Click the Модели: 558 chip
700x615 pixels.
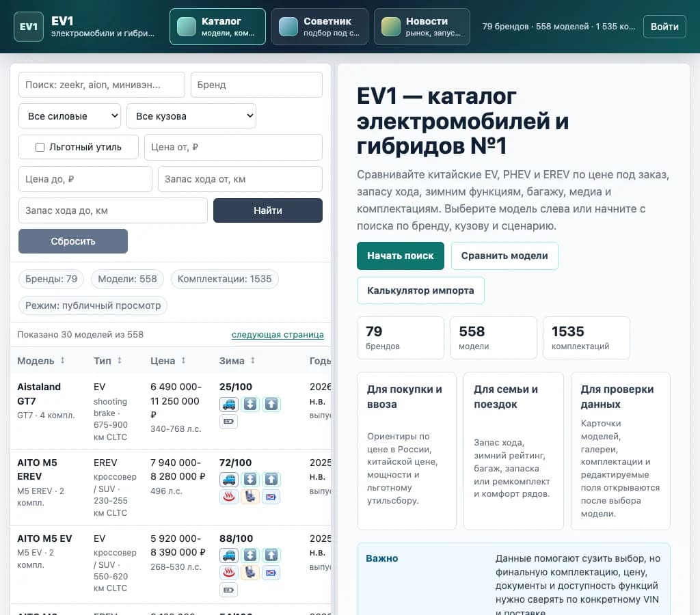127,279
